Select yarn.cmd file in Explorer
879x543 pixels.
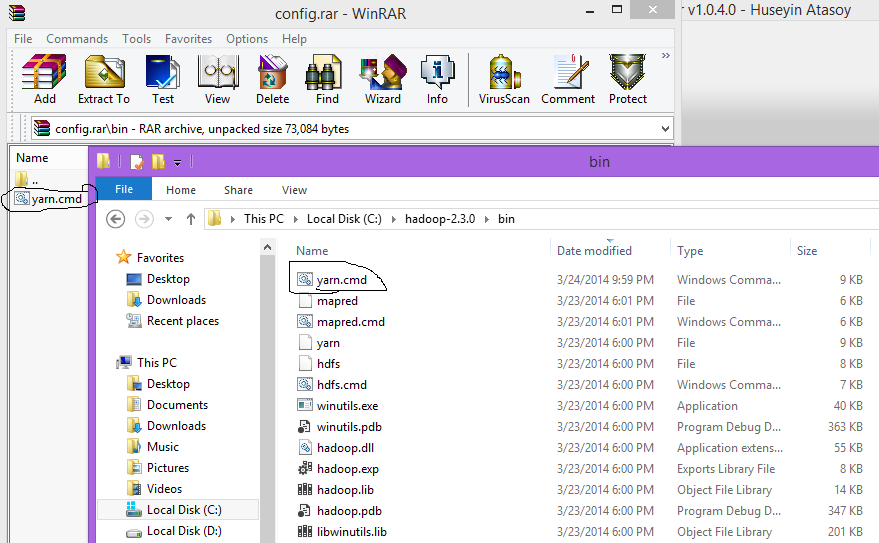point(341,280)
